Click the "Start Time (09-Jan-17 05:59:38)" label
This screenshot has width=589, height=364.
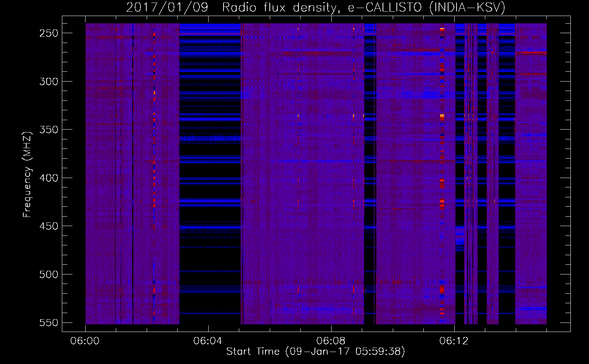pyautogui.click(x=316, y=352)
